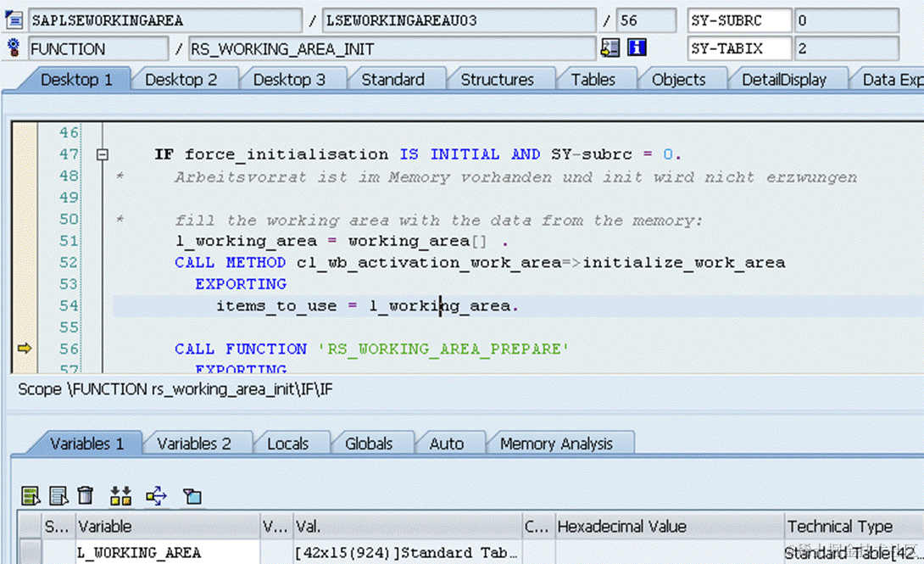Viewport: 924px width, 564px height.
Task: Click the SY-TABIX value field showing 2
Action: click(846, 48)
